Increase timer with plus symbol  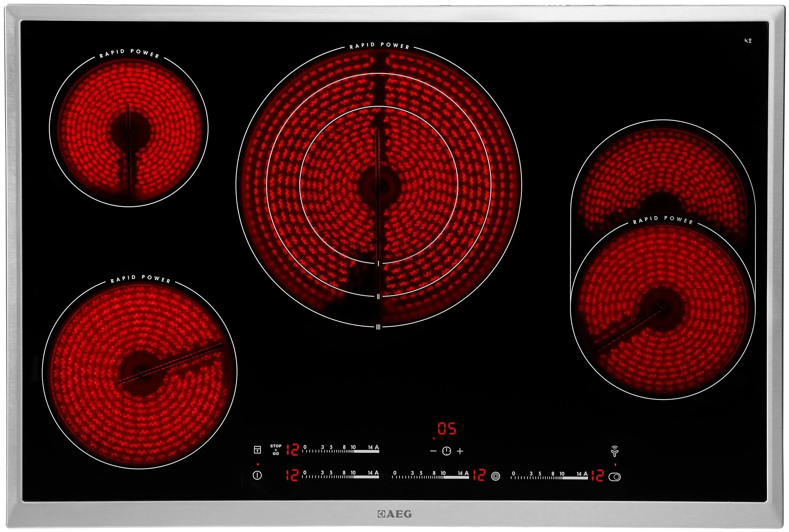[x=460, y=451]
